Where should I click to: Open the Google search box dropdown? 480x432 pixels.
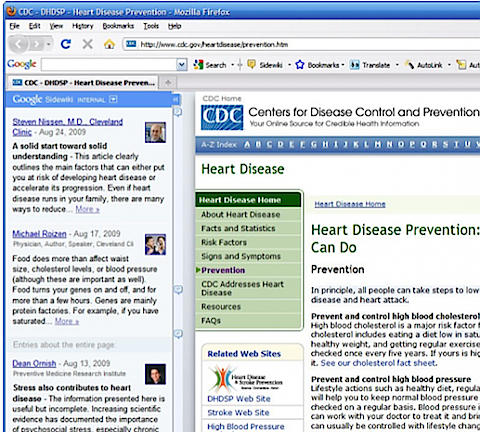point(182,65)
